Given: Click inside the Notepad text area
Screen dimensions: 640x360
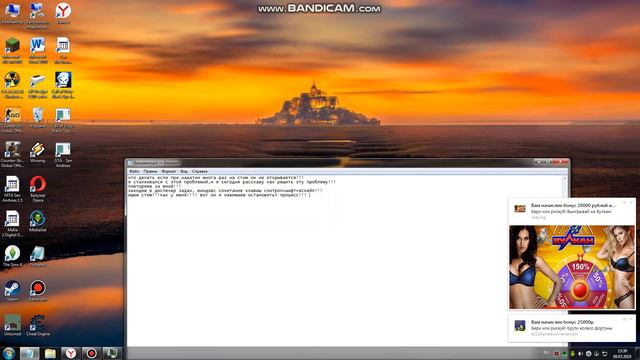Looking at the screenshot, I should (x=345, y=261).
